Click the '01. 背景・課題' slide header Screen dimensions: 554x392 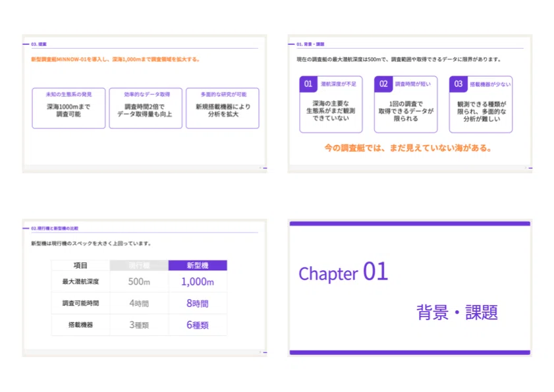coord(310,44)
